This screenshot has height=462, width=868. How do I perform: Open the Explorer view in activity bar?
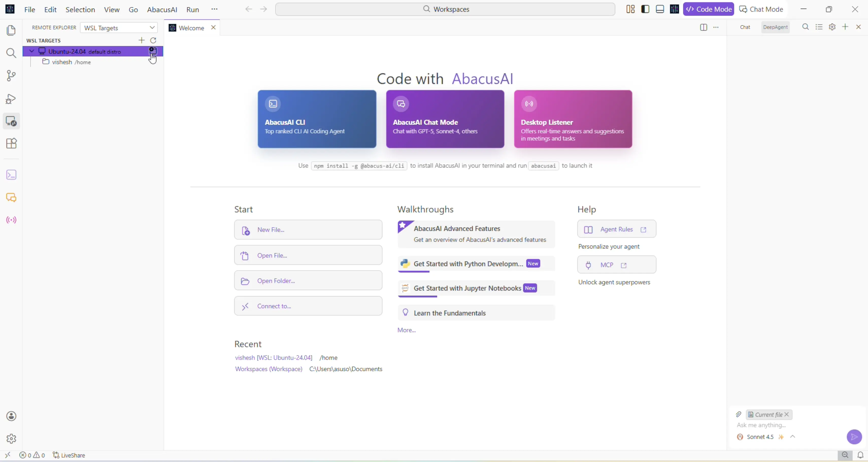11,30
